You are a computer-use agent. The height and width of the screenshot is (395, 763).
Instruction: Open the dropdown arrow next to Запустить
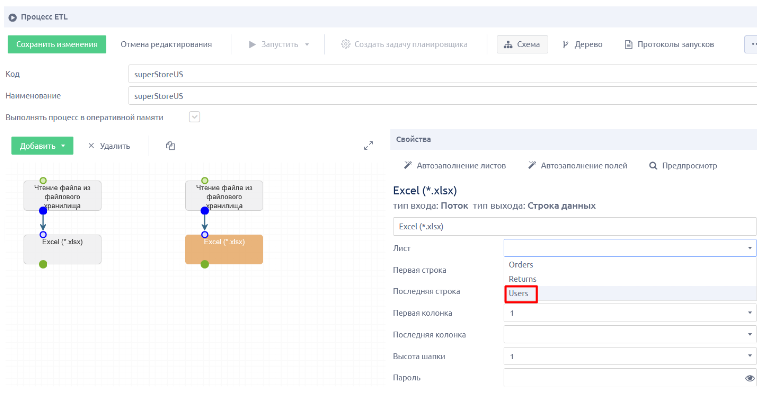point(307,44)
